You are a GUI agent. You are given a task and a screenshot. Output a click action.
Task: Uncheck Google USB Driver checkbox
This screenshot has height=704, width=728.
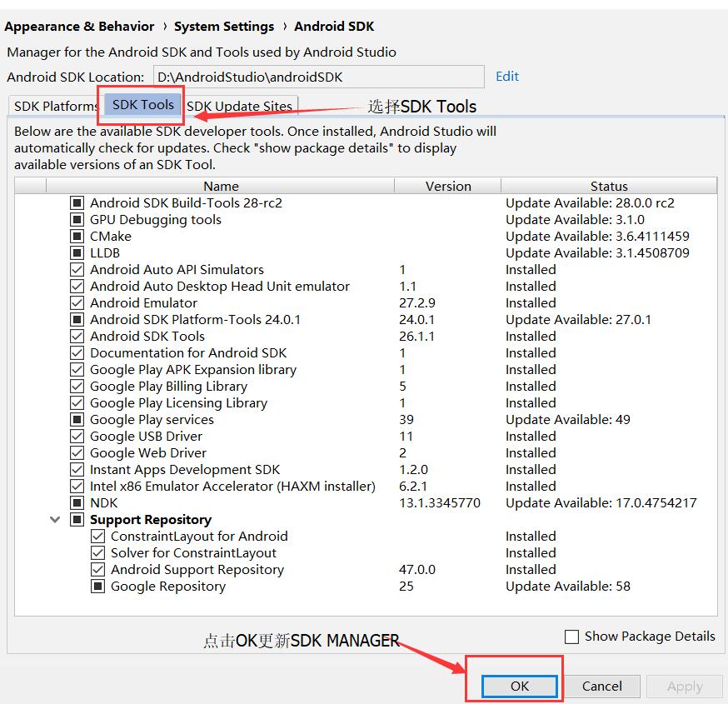77,437
